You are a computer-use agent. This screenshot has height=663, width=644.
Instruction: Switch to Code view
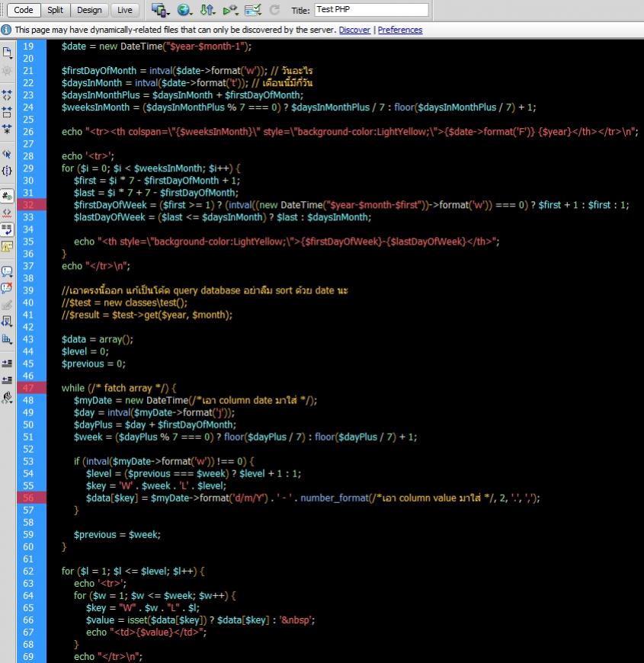(24, 10)
